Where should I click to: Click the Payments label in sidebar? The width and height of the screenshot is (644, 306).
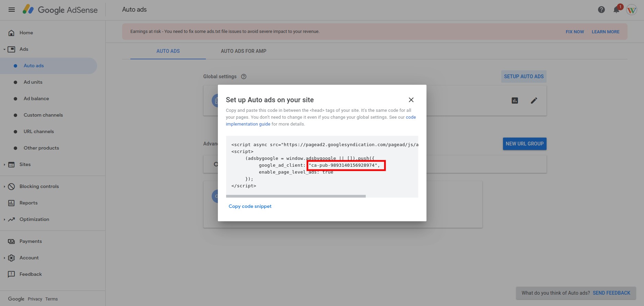tap(31, 242)
